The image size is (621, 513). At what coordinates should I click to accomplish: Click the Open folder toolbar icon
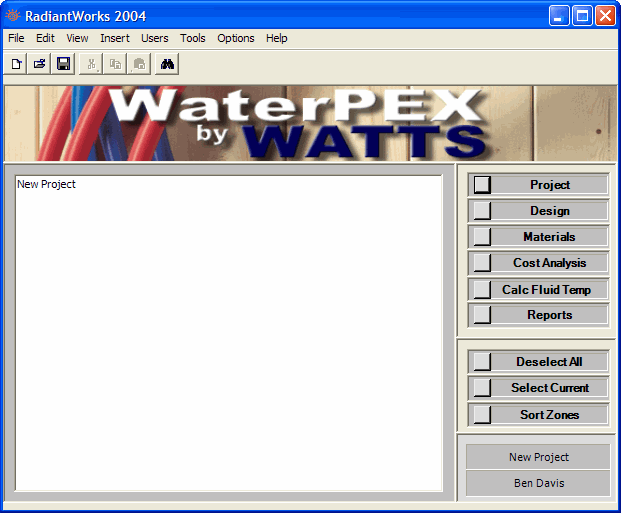(x=39, y=64)
